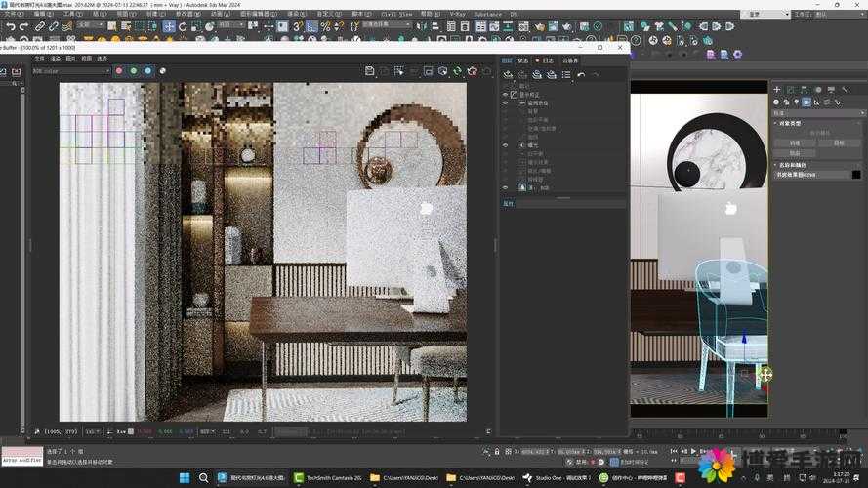Show the green channel in frame buffer
Viewport: 868px width, 488px height.
pos(134,71)
